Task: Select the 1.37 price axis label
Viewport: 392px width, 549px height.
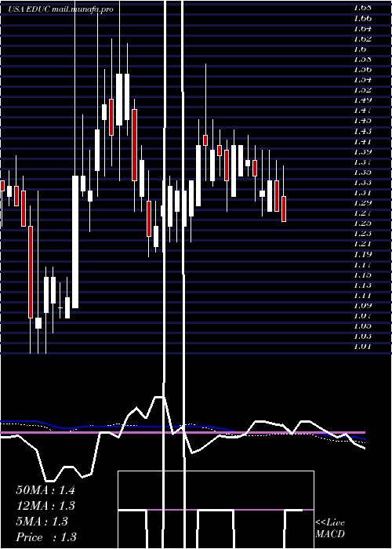Action: coord(362,162)
